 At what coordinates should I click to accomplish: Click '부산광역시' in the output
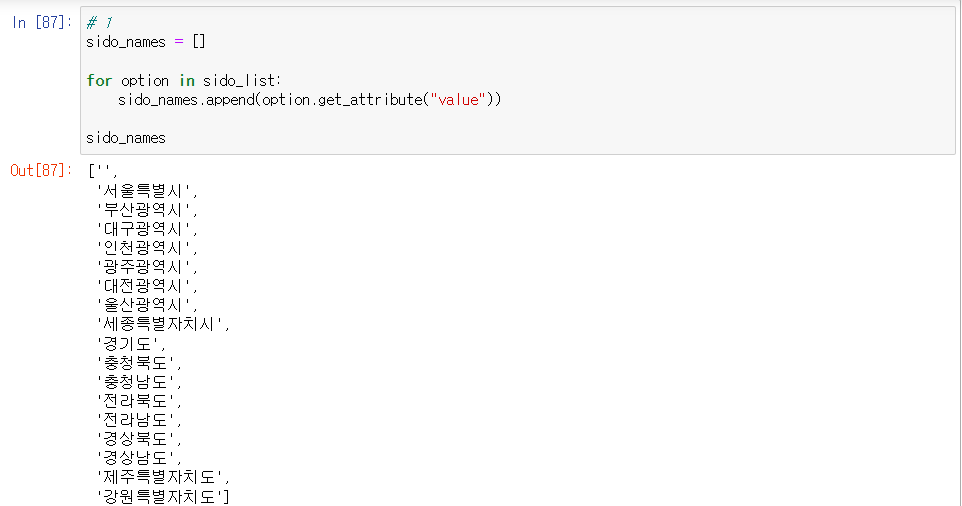point(147,210)
